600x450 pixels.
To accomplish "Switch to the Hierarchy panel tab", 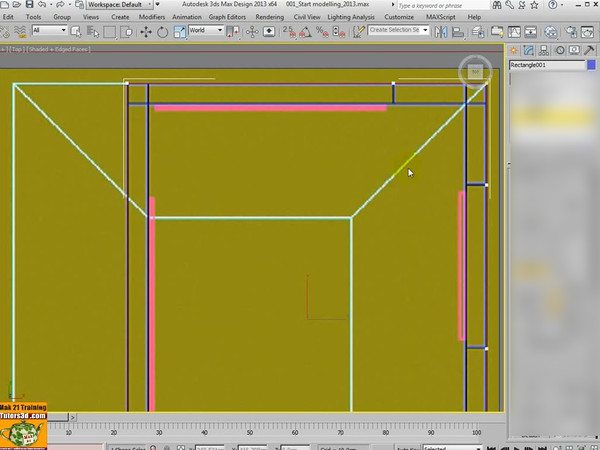I will point(544,51).
